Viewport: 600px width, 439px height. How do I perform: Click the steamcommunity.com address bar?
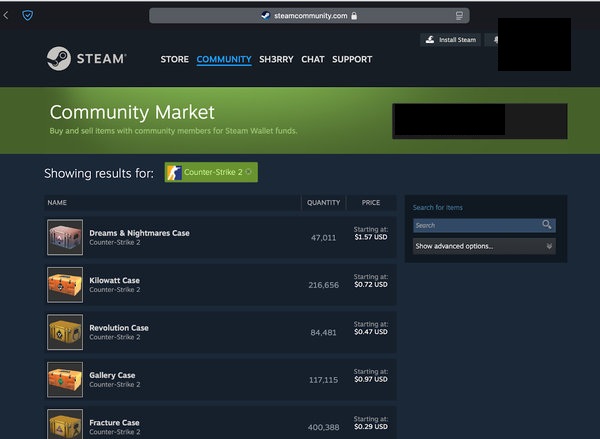click(x=309, y=16)
